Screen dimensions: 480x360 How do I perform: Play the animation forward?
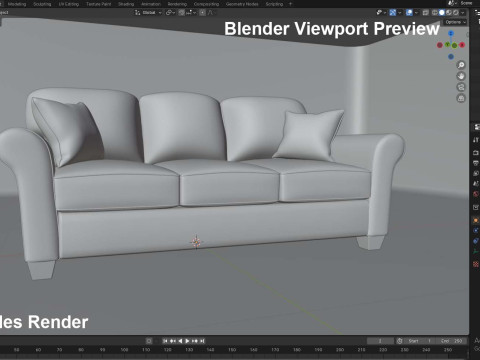[x=187, y=341]
